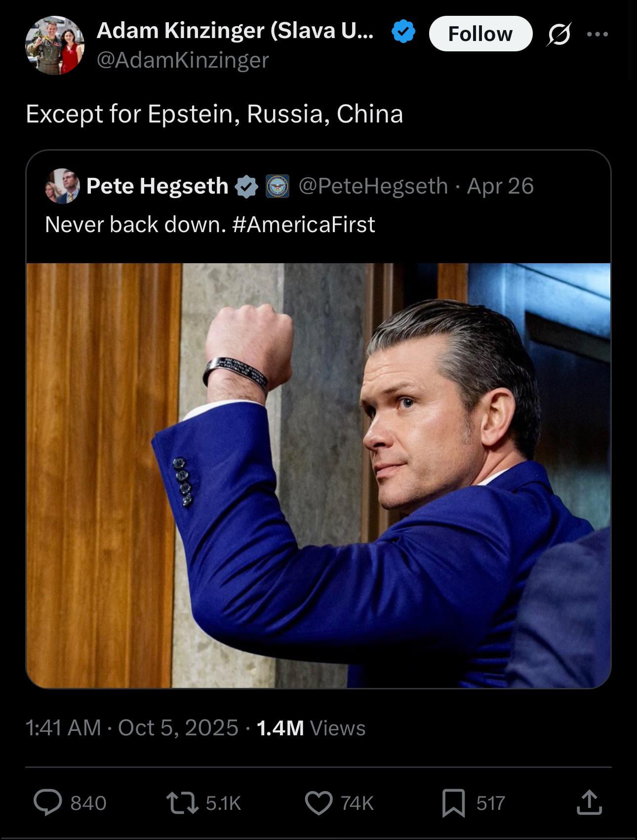This screenshot has width=637, height=840.
Task: Click the Grok slash icon
Action: pyautogui.click(x=559, y=34)
